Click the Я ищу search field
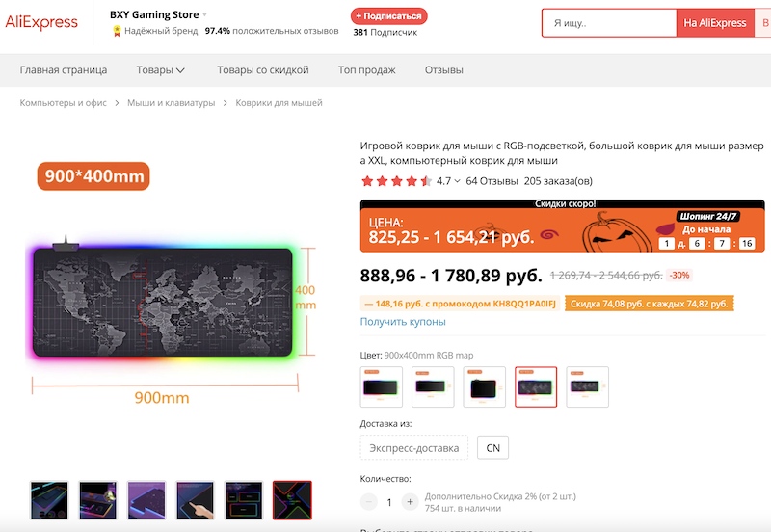Screen dimensions: 771x532 pyautogui.click(x=610, y=23)
